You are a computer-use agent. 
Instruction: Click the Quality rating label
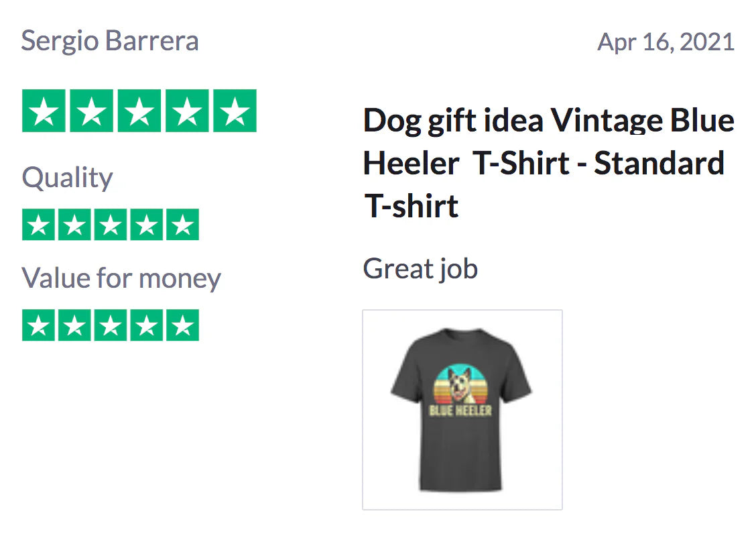click(67, 178)
